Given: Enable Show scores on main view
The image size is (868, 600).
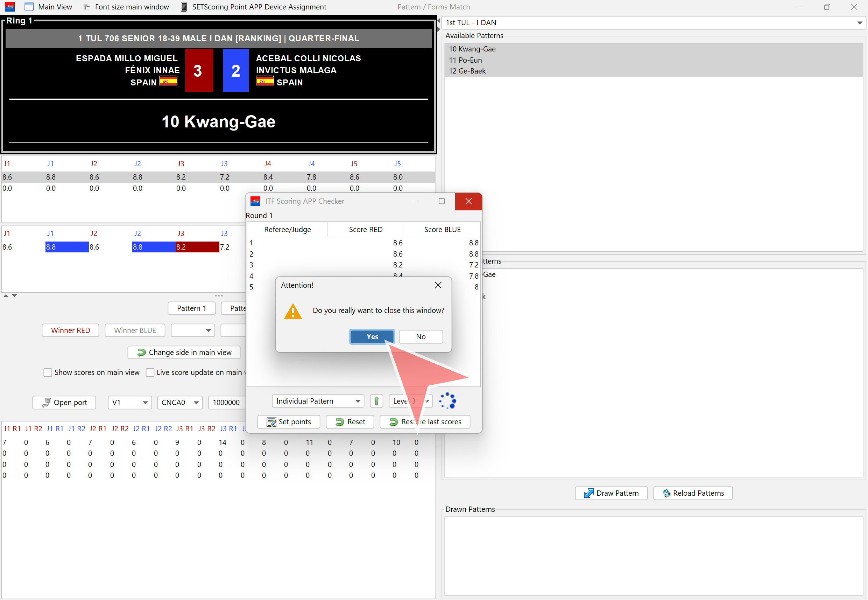Looking at the screenshot, I should tap(48, 372).
